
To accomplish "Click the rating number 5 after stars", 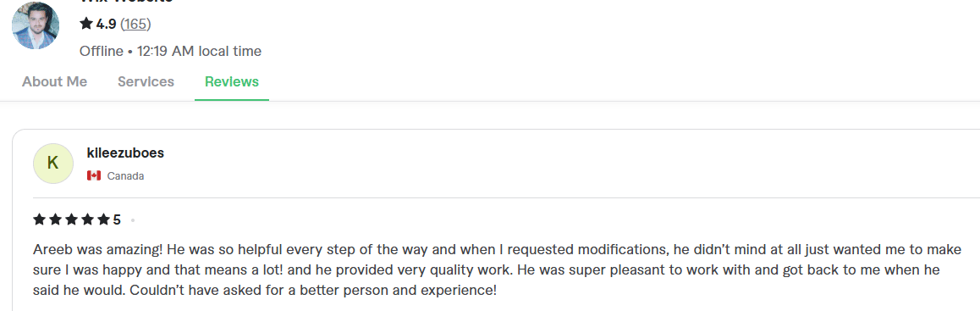I will pyautogui.click(x=117, y=219).
